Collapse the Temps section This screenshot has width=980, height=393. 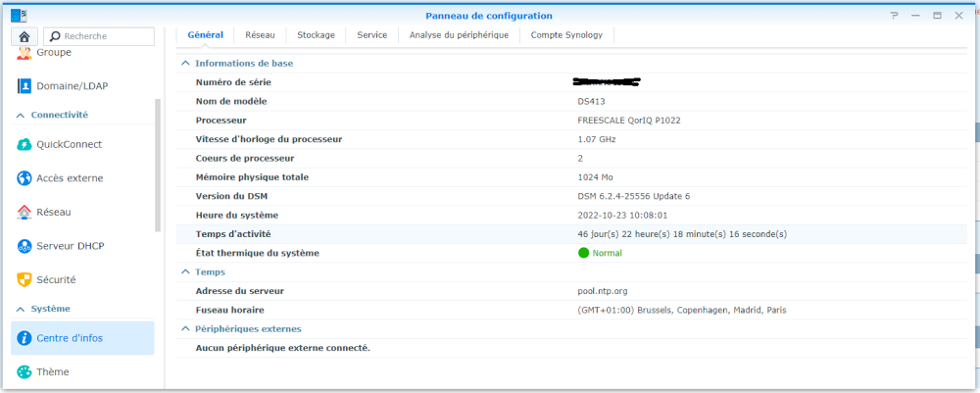[185, 272]
